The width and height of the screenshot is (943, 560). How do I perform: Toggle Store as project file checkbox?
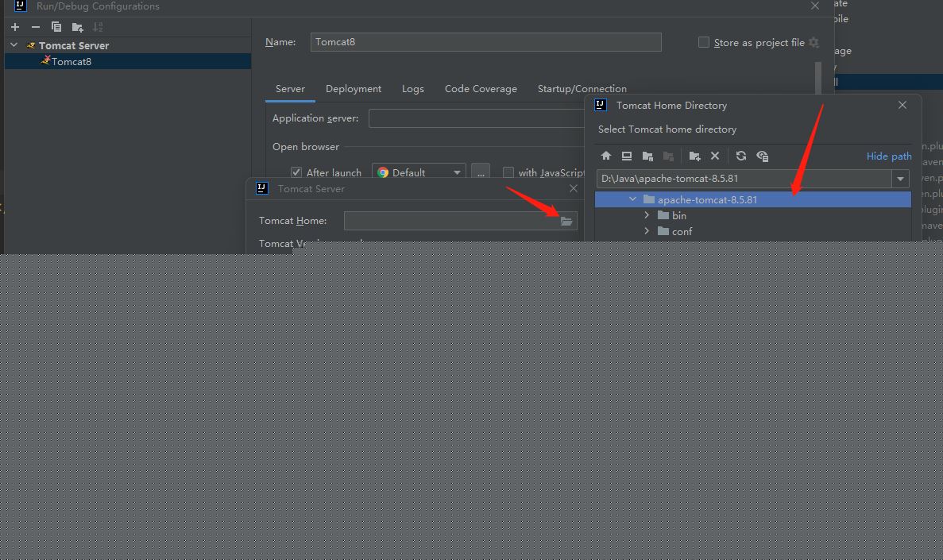coord(703,42)
